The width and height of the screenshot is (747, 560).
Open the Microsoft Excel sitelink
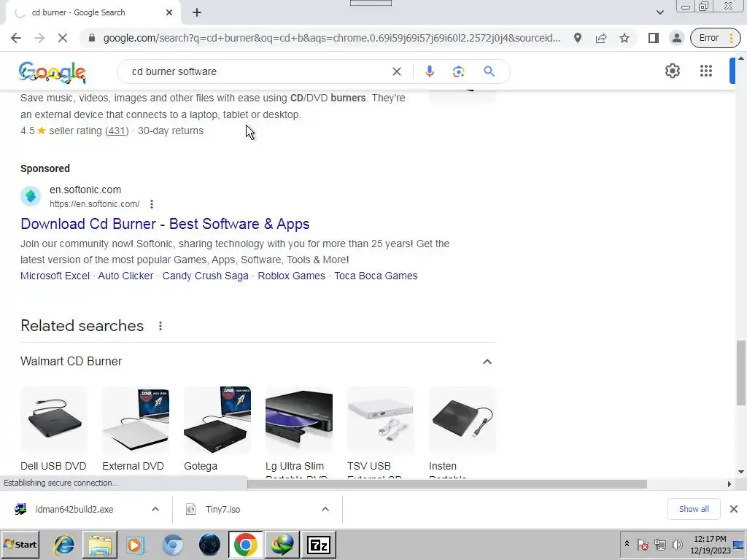(55, 276)
